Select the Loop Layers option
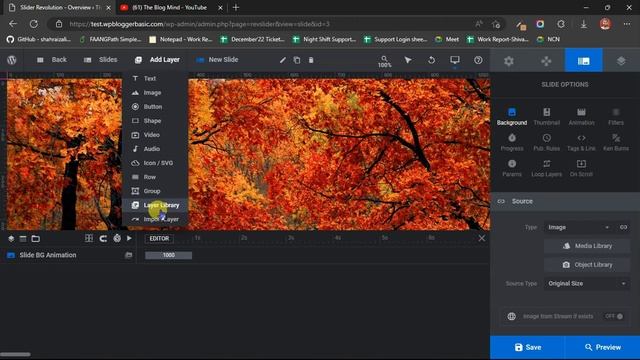 pyautogui.click(x=547, y=168)
